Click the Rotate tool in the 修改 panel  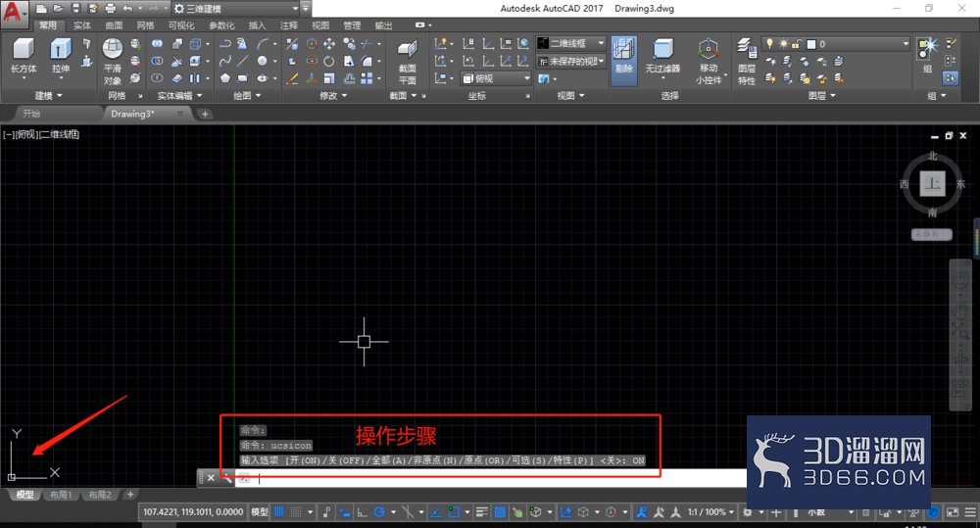pos(329,61)
